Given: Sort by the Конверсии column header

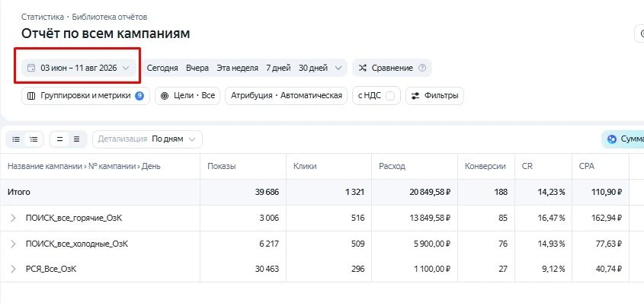Looking at the screenshot, I should point(485,167).
